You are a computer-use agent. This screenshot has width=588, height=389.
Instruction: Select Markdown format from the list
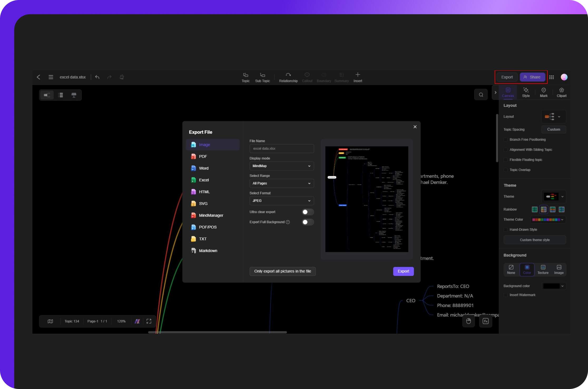click(208, 250)
